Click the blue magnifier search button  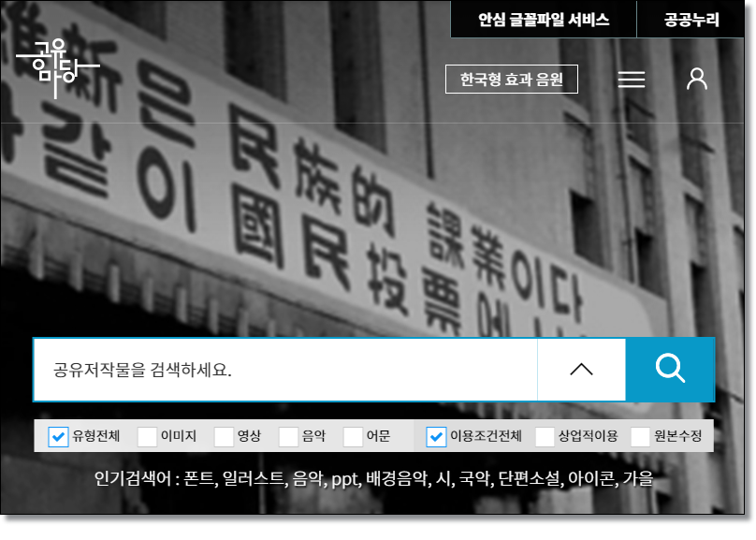670,370
